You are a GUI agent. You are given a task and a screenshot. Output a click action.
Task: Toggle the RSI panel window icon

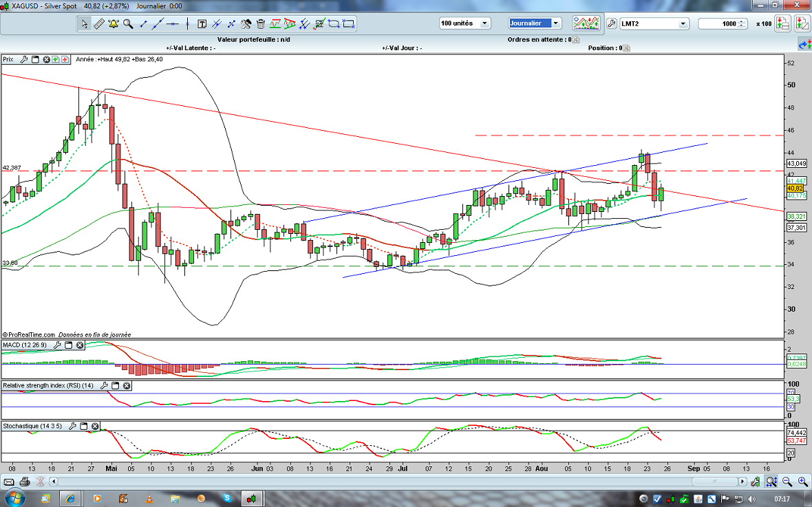[x=115, y=386]
